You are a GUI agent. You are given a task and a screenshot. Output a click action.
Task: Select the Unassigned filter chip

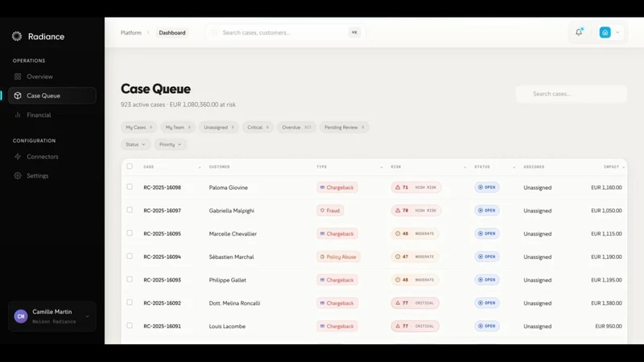tap(219, 127)
